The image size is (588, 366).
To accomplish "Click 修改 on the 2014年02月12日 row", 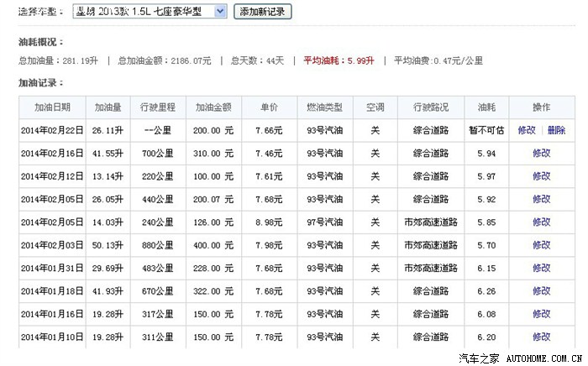I will [x=541, y=176].
